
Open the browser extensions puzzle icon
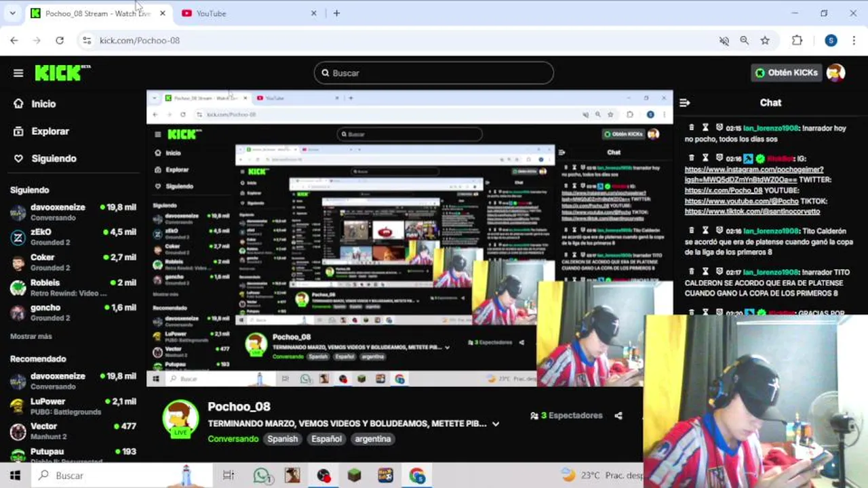(x=797, y=41)
